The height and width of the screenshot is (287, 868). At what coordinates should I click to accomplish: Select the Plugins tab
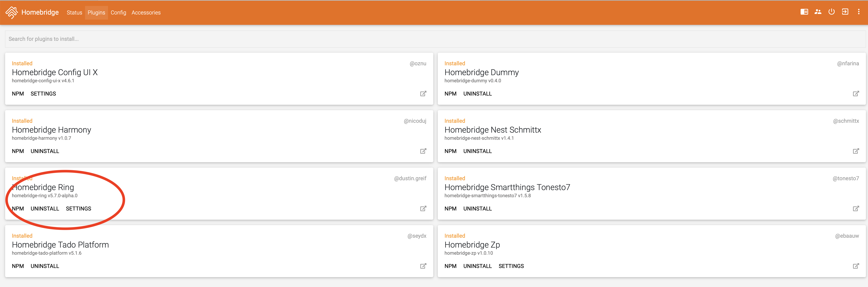coord(96,12)
